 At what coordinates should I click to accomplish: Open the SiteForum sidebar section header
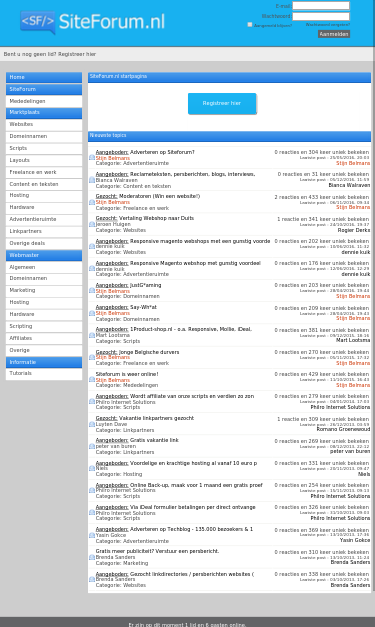tap(44, 89)
